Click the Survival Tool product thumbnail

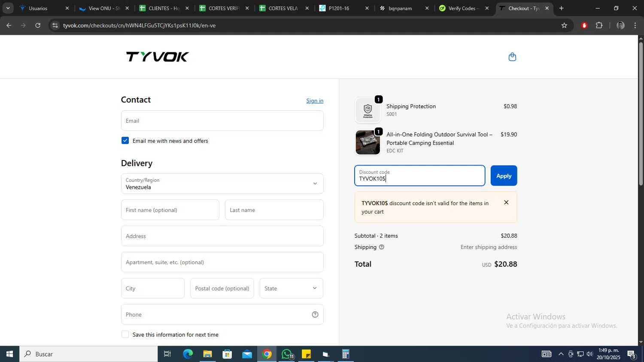pos(368,142)
